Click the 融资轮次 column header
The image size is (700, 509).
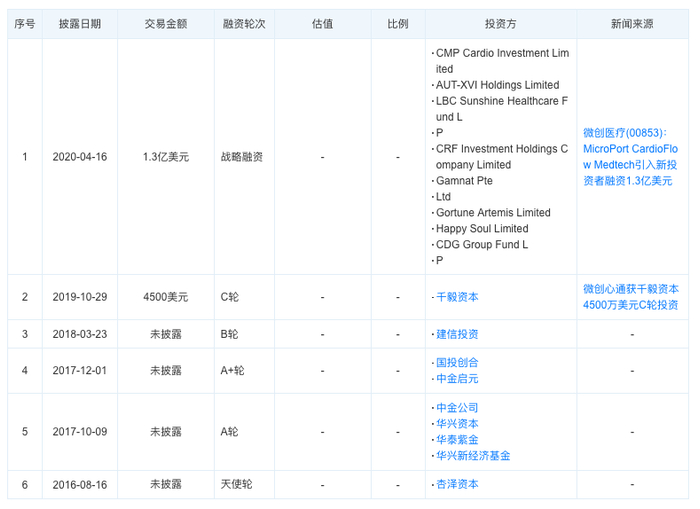coord(244,24)
